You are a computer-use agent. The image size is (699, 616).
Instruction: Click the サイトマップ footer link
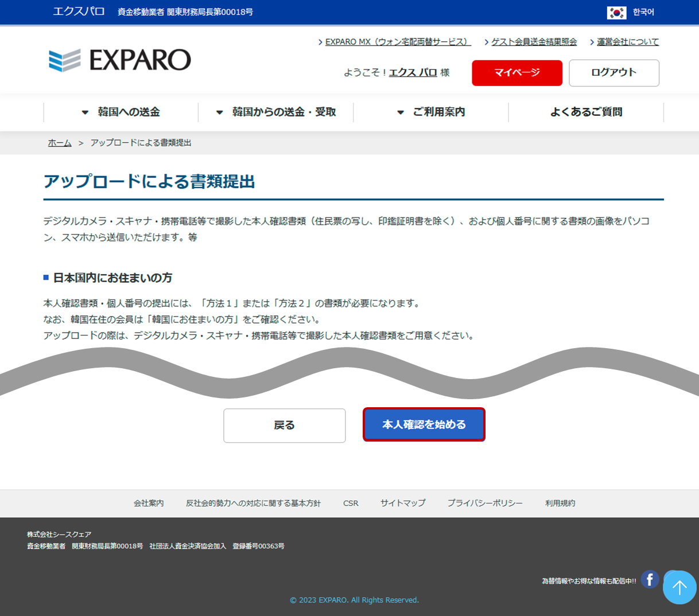point(403,503)
